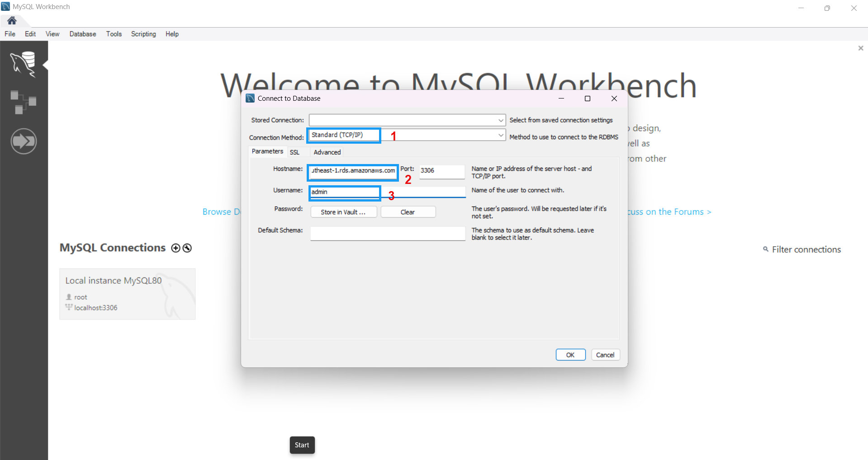Open the Discuss on the Forums link
868x460 pixels.
669,212
